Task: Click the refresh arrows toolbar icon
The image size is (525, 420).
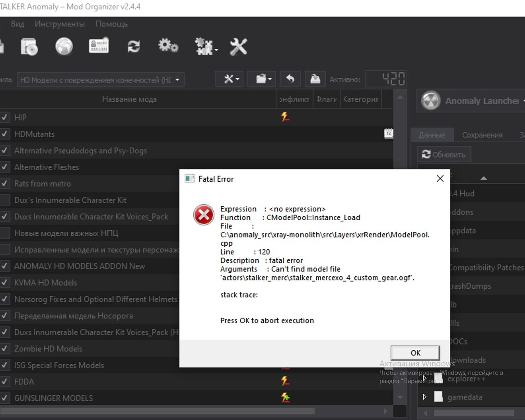Action: pos(134,46)
